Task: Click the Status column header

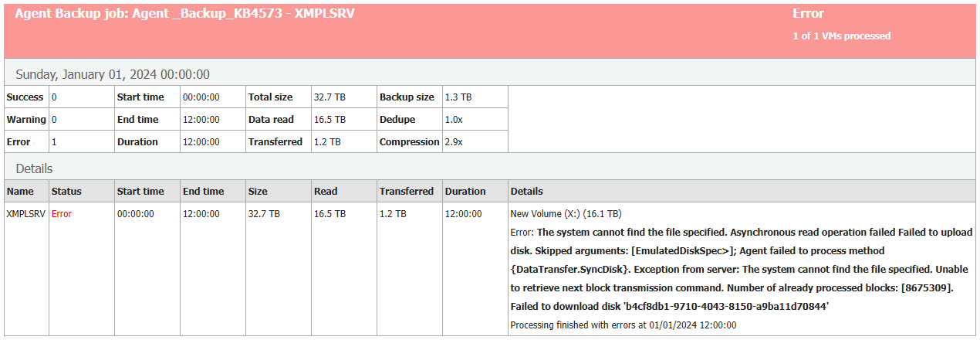Action: pos(66,191)
